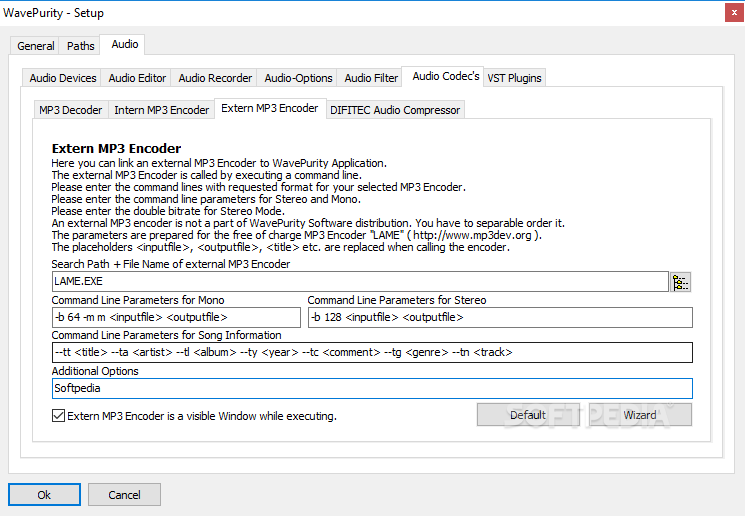This screenshot has width=745, height=516.
Task: Open DIFITEC Audio Compressor tab
Action: [x=395, y=110]
